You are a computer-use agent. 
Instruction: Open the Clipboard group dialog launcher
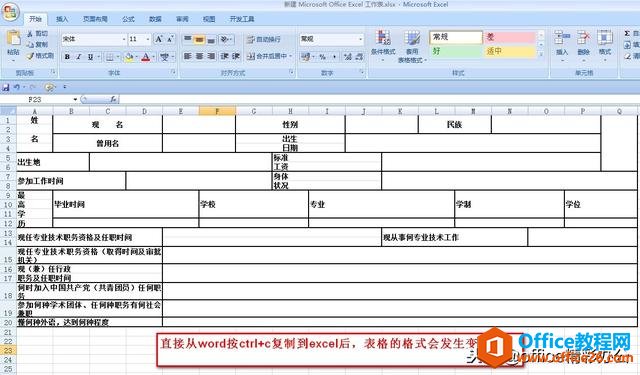click(53, 72)
